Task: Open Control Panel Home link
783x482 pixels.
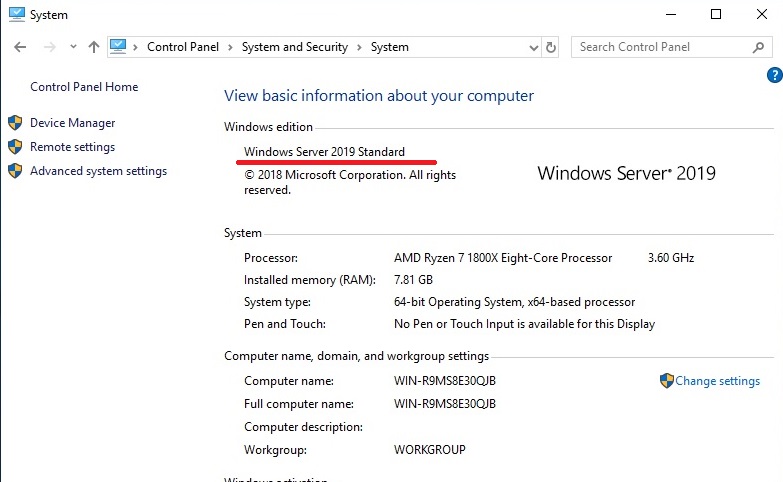Action: click(84, 87)
